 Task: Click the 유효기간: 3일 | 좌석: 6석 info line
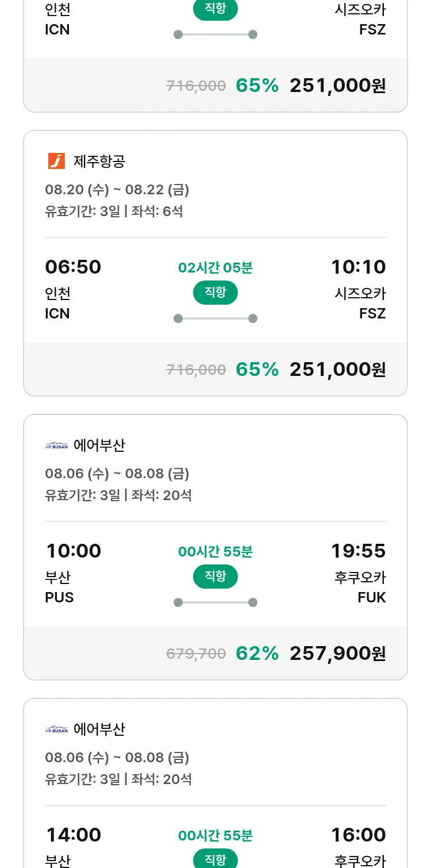(x=114, y=211)
